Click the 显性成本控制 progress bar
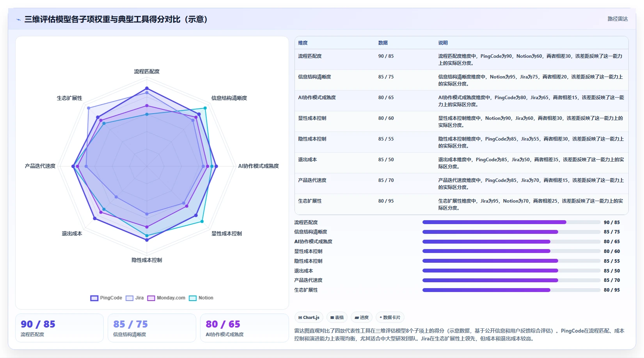Viewport: 644px width, 358px height. point(511,251)
